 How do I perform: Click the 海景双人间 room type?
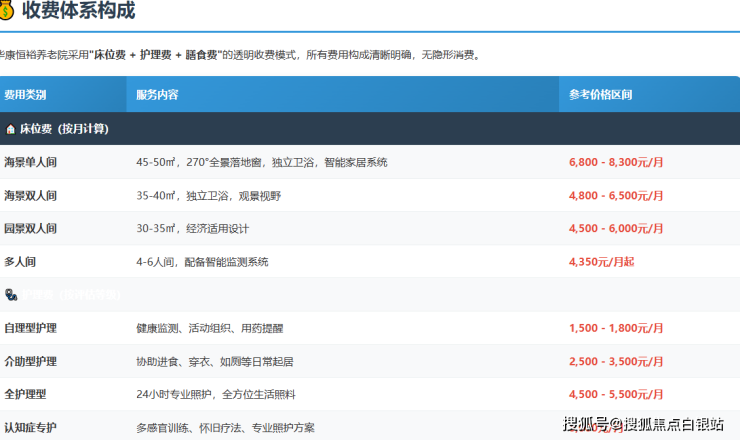30,195
